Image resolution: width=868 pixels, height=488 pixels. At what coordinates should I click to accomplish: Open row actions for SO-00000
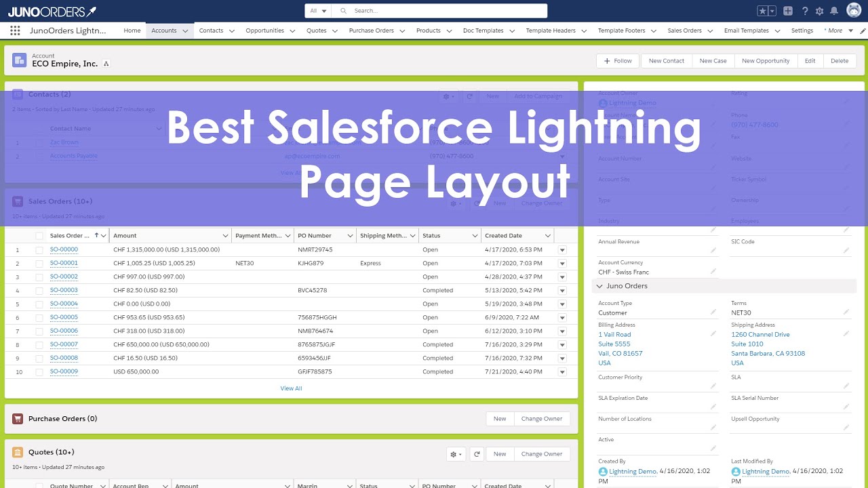coord(562,250)
